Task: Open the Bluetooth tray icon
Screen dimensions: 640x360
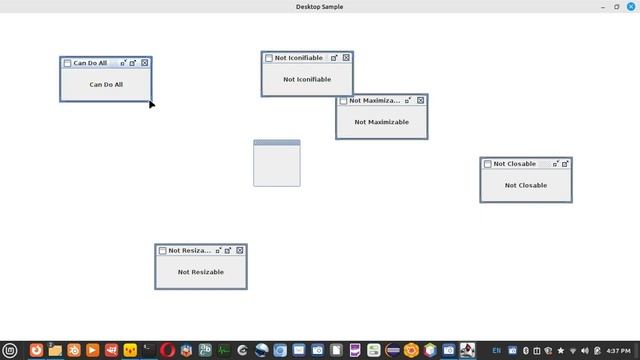Action: tap(526, 351)
